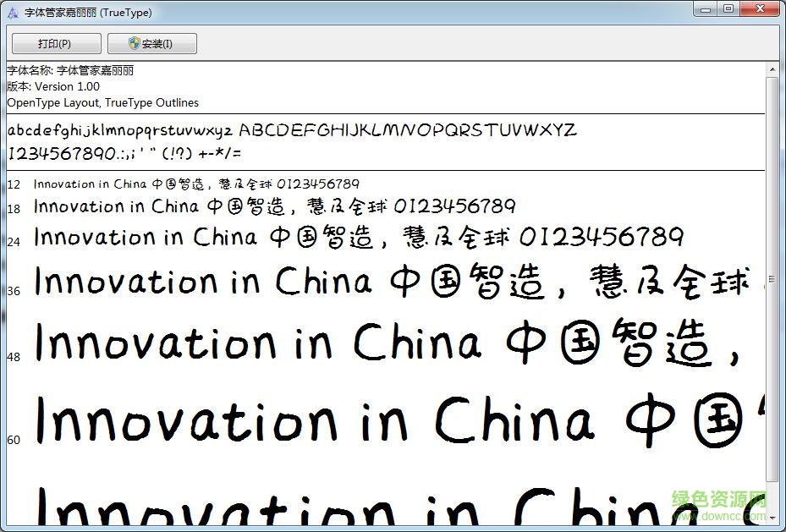Viewport: 786px width, 532px height.
Task: Click the window title text 字体管家嘉丽丽 (TrueType)
Action: (x=88, y=13)
